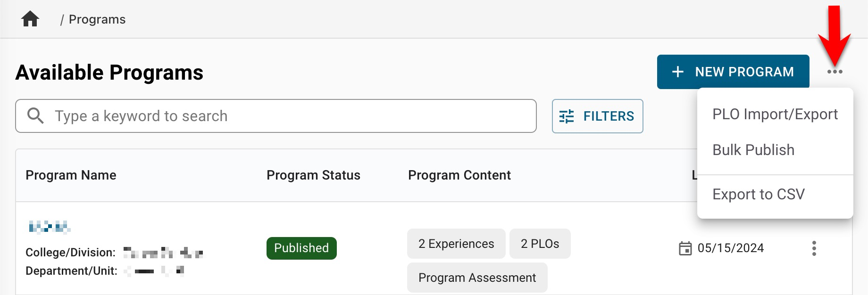Select Export to CSV menu item
The height and width of the screenshot is (295, 868).
758,195
